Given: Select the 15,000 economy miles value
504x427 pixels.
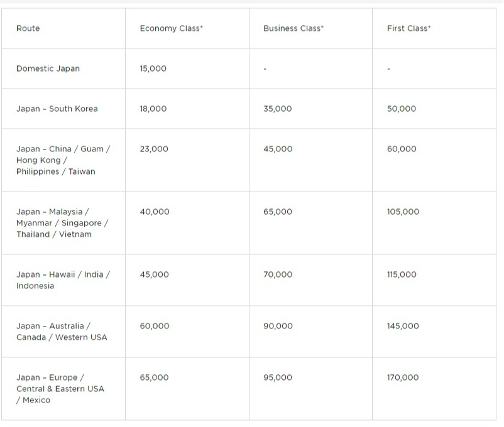Looking at the screenshot, I should point(153,68).
